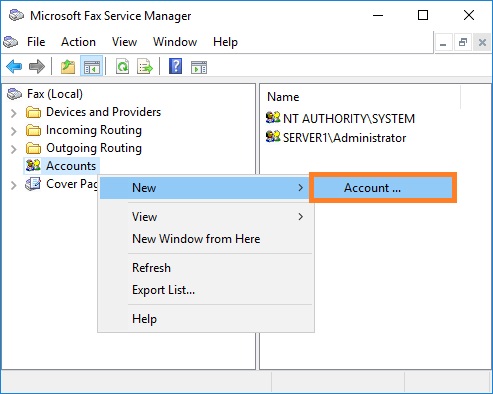Toggle Show/Hide Console Tree icon
493x394 pixels.
[x=92, y=67]
